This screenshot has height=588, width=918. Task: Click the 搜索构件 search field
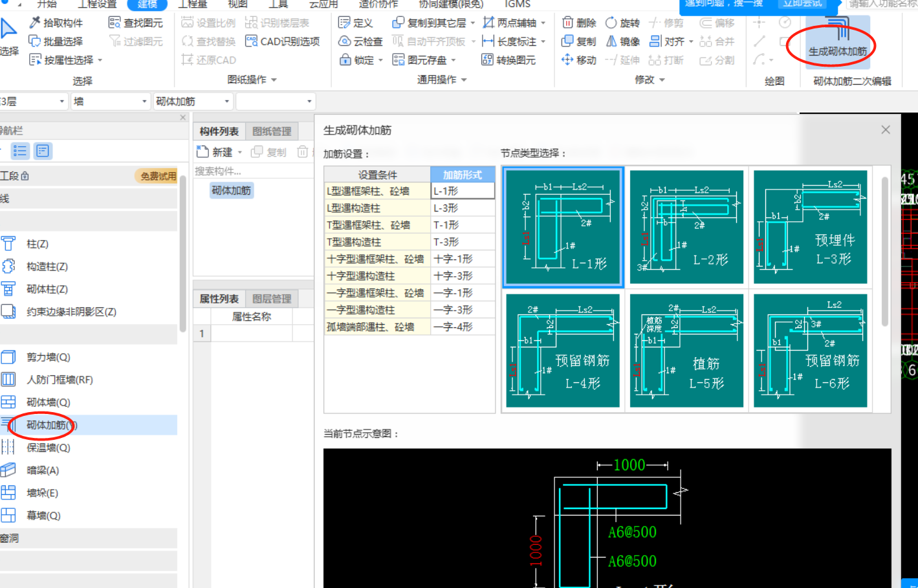click(254, 171)
